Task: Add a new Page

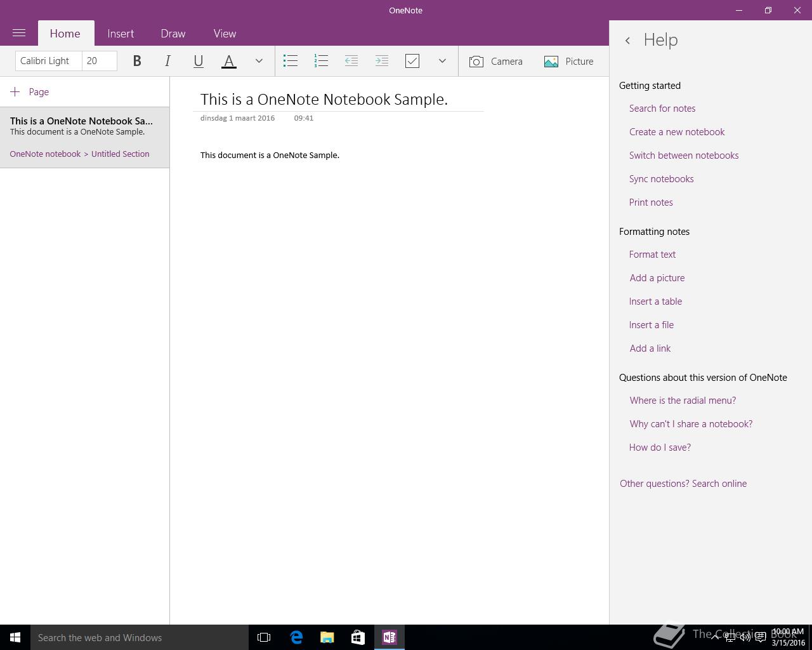Action: pos(30,92)
